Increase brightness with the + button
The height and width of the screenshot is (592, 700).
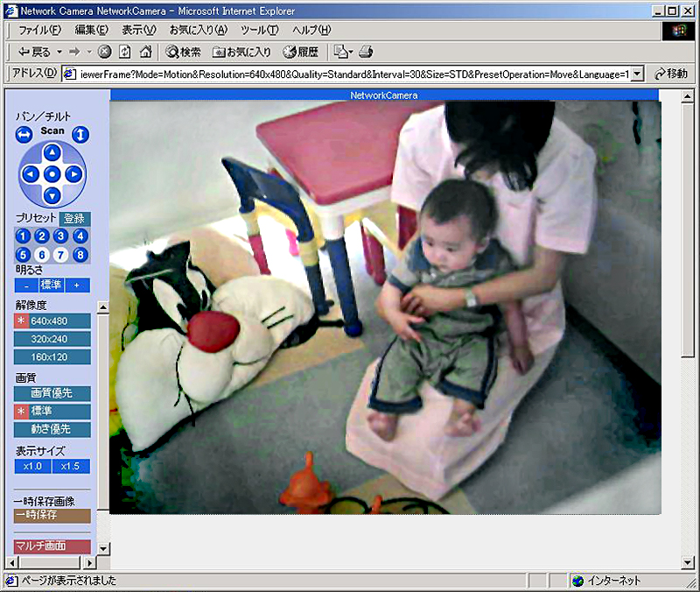(76, 285)
